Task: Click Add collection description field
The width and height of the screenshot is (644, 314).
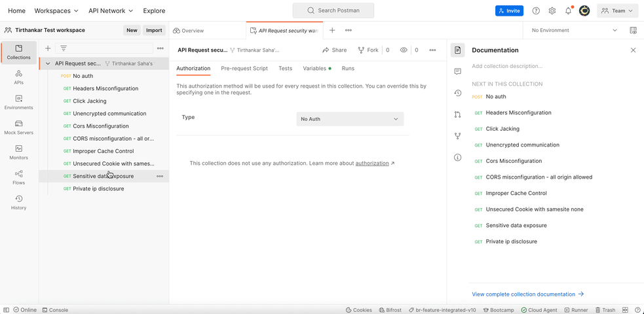Action: tap(507, 66)
